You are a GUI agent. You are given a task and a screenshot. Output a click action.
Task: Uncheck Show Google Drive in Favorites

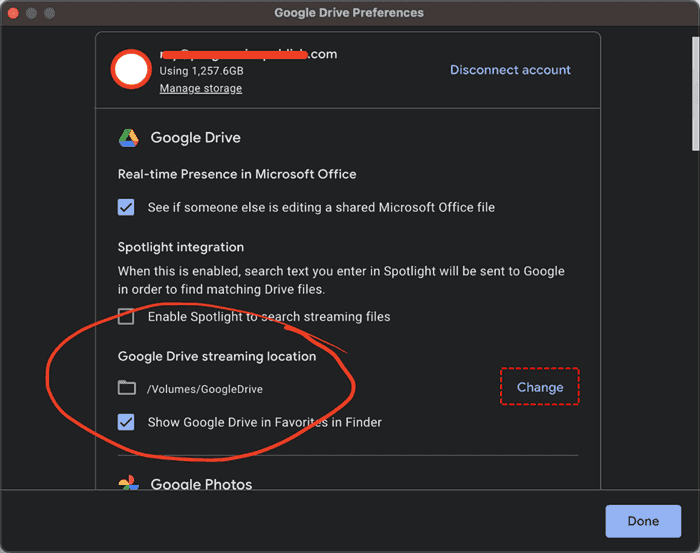point(126,422)
